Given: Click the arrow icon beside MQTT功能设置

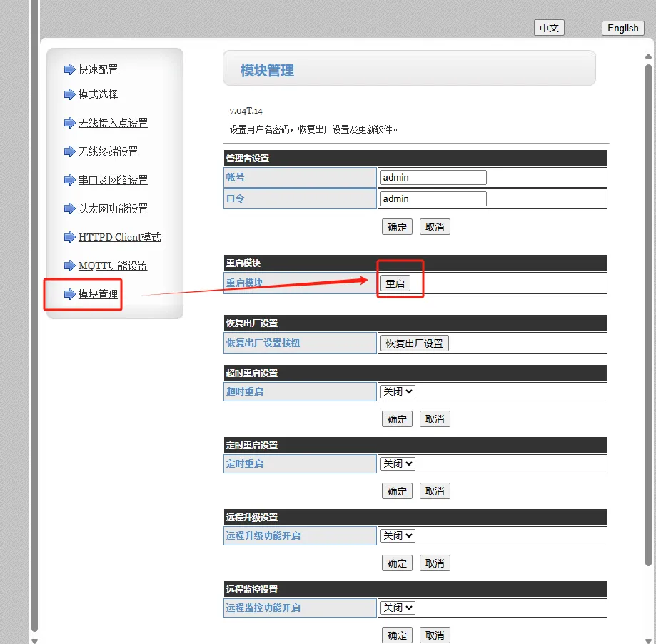Looking at the screenshot, I should 69,266.
